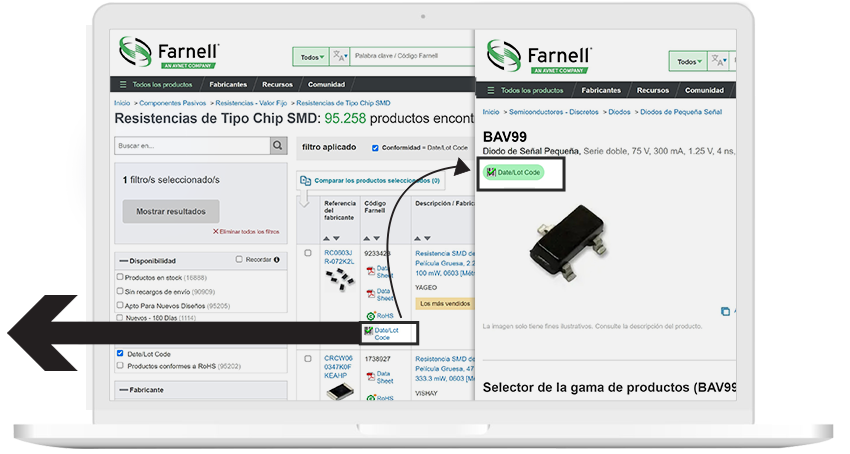Uncheck the 'Conformidad = Date/Lot Code' applied filter

coord(375,148)
